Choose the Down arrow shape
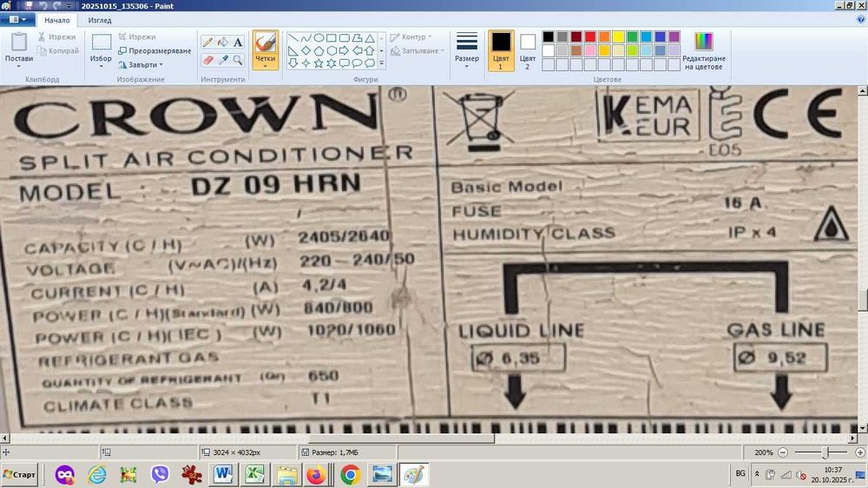This screenshot has width=868, height=488. (293, 63)
